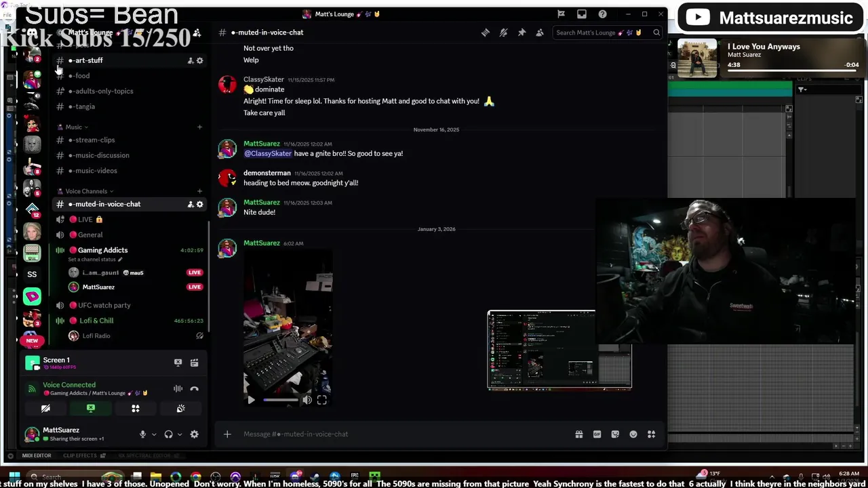Open the soundboard button in voice panel
868x488 pixels.
coord(180,408)
